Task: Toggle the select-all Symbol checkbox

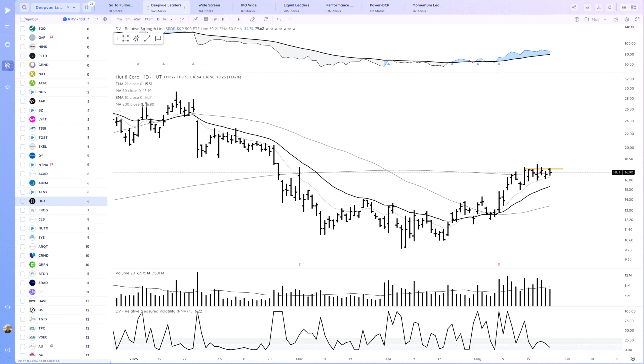Action: [22, 19]
